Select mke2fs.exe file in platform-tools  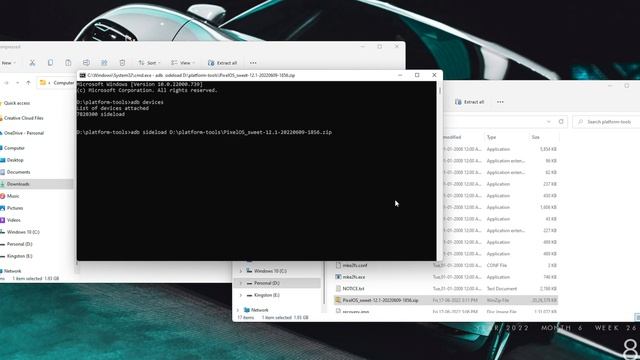(353, 277)
